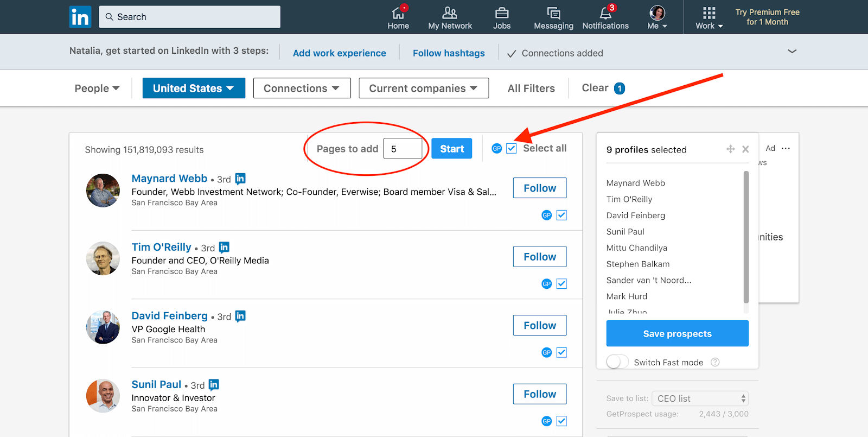
Task: Open the Messaging icon
Action: (553, 13)
